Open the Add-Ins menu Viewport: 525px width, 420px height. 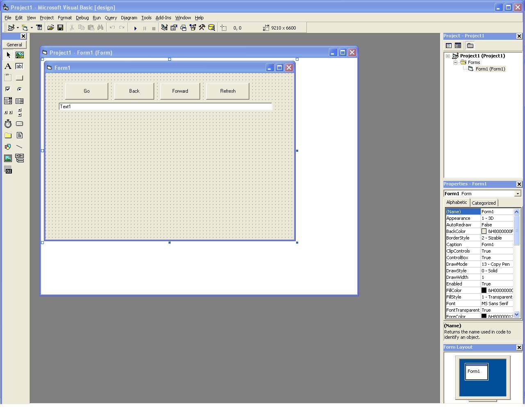point(163,18)
